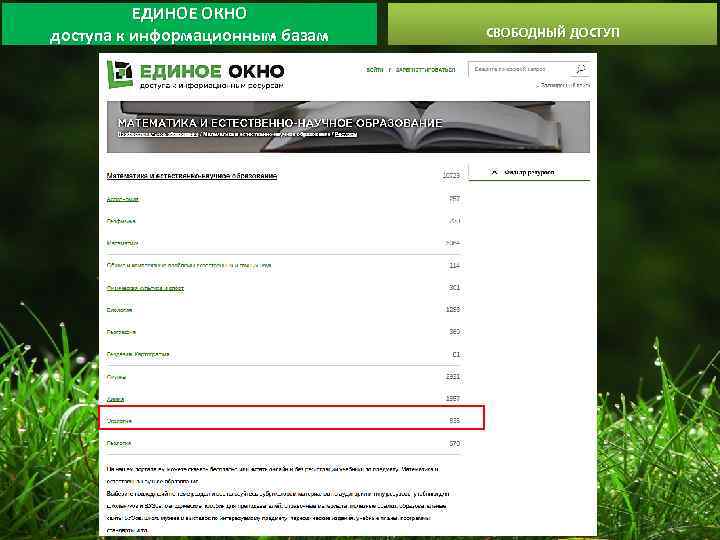Click the Единое окно site logo
The width and height of the screenshot is (720, 540).
[x=196, y=74]
